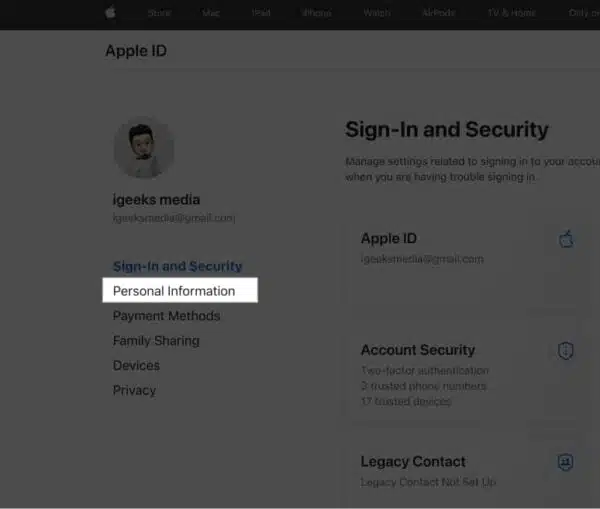Open Family Sharing from the sidebar
600x509 pixels.
(156, 341)
